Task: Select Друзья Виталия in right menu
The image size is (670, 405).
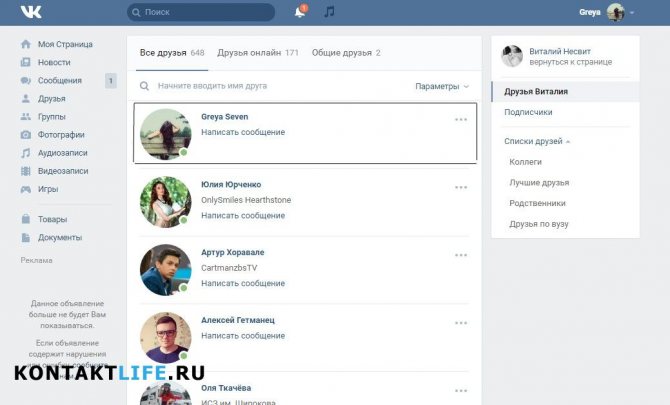Action: click(565, 91)
